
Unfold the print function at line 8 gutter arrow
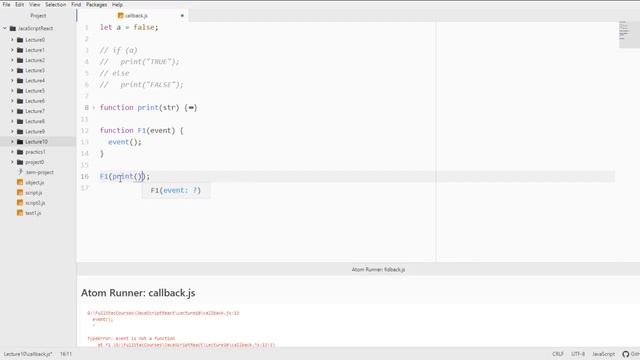tap(93, 108)
